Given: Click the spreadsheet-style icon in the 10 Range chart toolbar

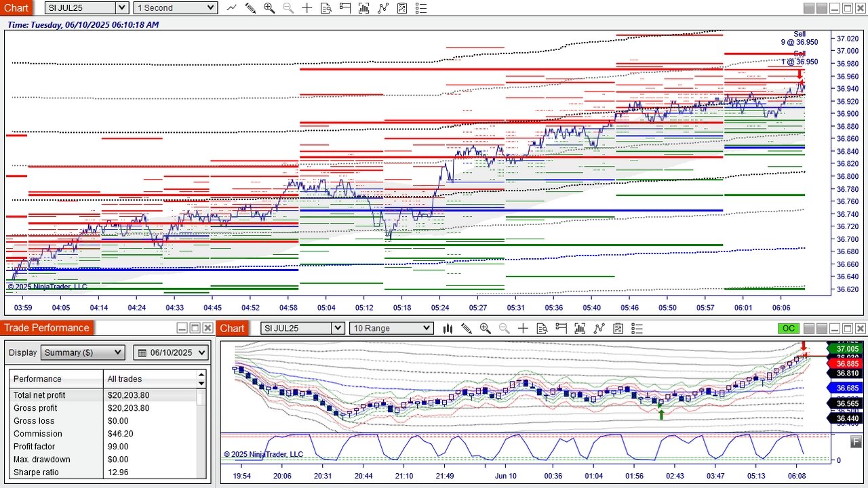Looking at the screenshot, I should (x=618, y=328).
